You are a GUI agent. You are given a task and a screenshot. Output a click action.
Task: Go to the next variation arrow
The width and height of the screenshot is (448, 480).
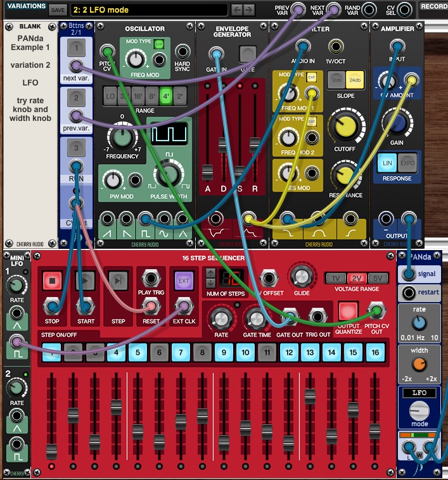(x=250, y=10)
